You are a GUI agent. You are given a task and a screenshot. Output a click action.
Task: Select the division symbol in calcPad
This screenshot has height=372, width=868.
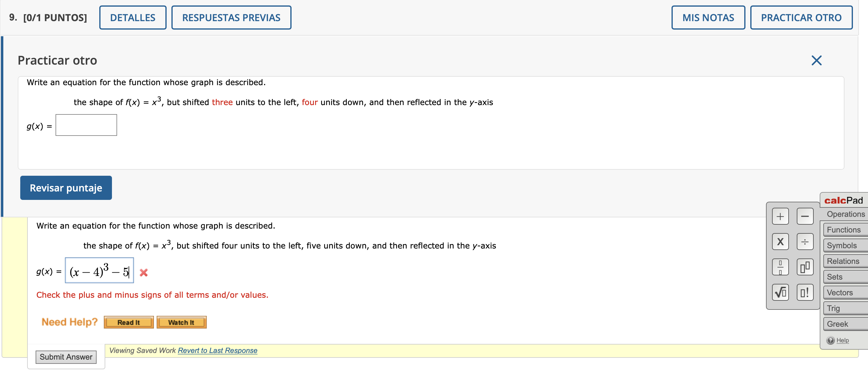point(805,242)
